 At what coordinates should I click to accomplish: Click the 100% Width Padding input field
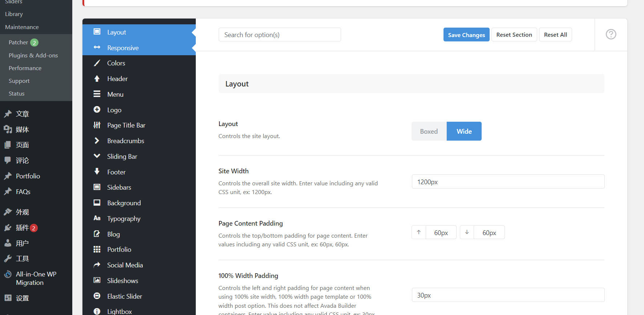click(x=508, y=295)
